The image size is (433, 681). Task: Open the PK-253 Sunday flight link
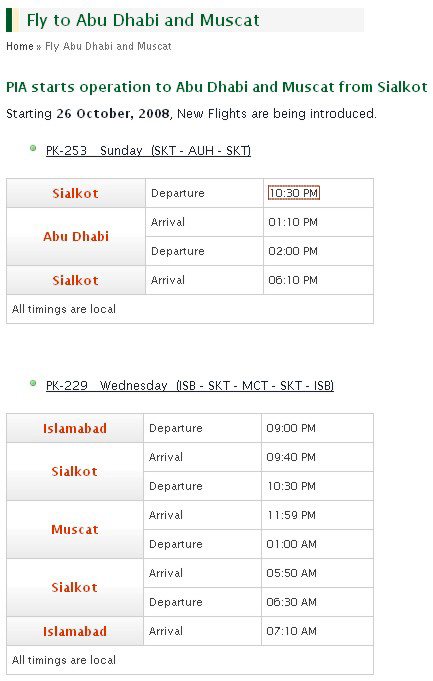[148, 150]
